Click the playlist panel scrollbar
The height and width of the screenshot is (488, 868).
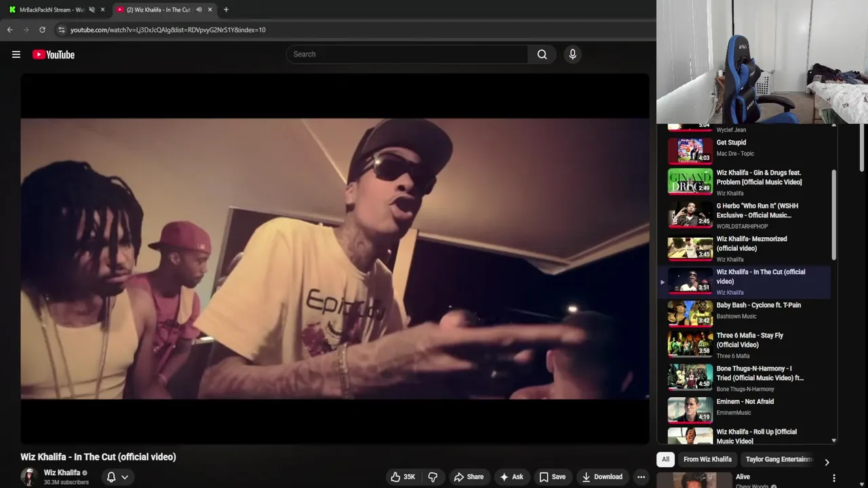[x=833, y=214]
